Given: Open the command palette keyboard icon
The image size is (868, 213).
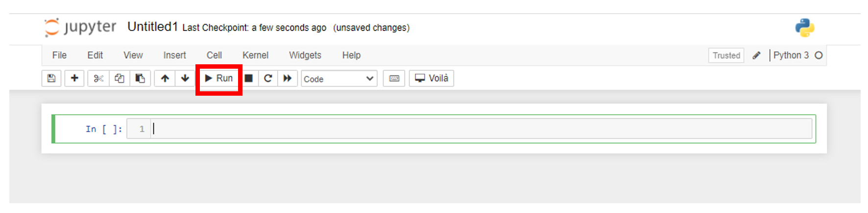Looking at the screenshot, I should point(394,79).
